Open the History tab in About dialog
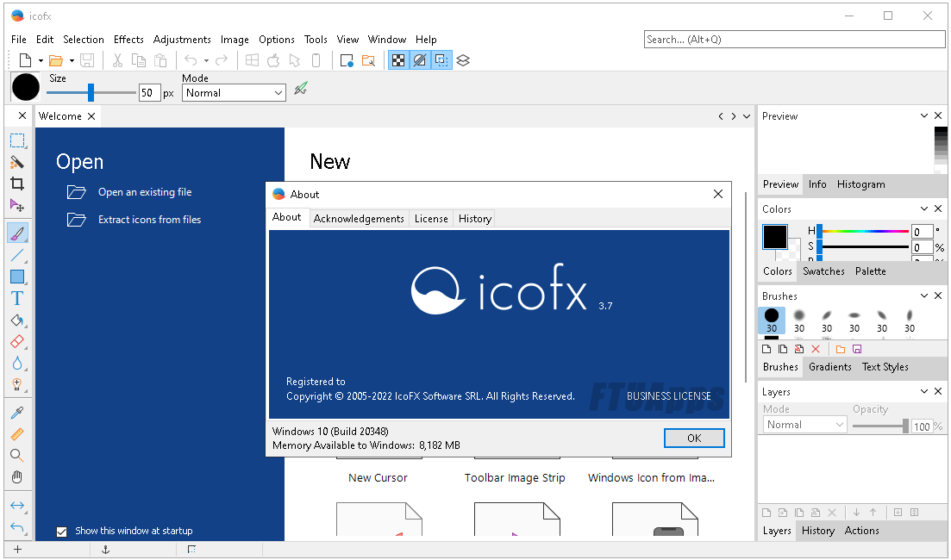This screenshot has width=951, height=560. tap(475, 219)
